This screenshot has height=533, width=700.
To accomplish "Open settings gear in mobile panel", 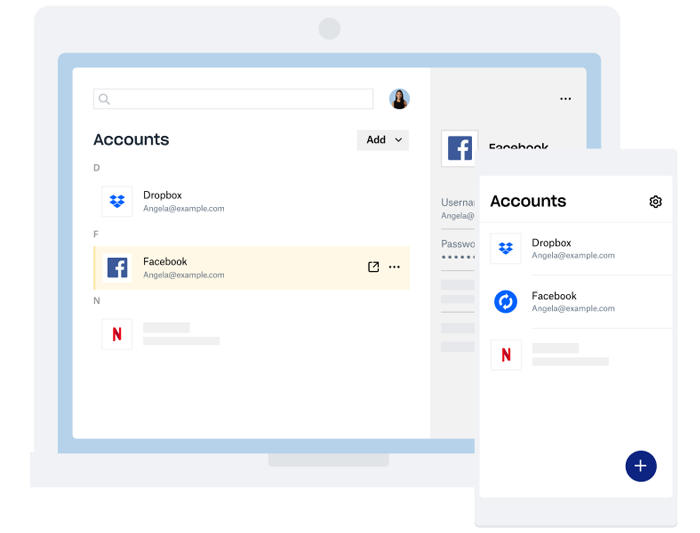I will pyautogui.click(x=655, y=201).
